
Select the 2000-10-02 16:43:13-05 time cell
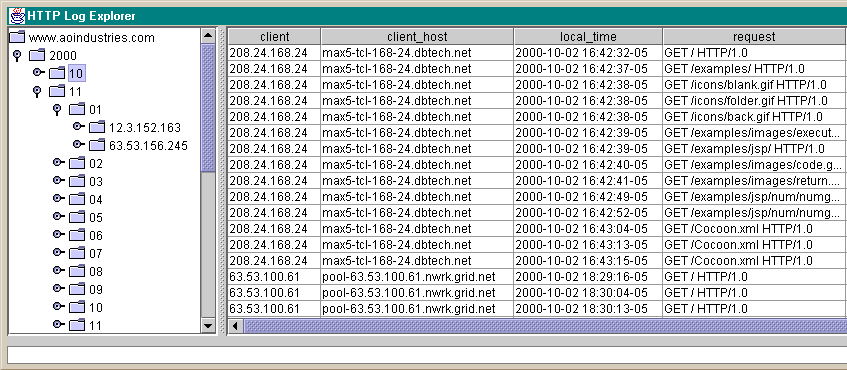(x=588, y=245)
